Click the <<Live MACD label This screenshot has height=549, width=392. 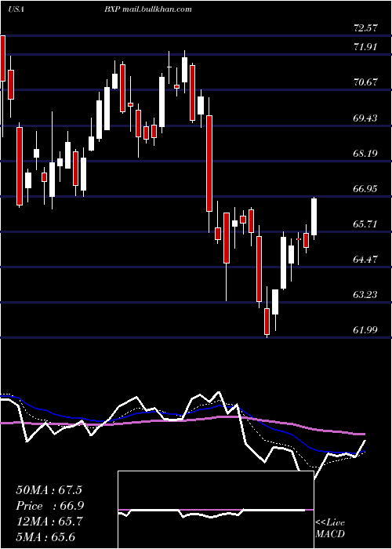coord(330,529)
